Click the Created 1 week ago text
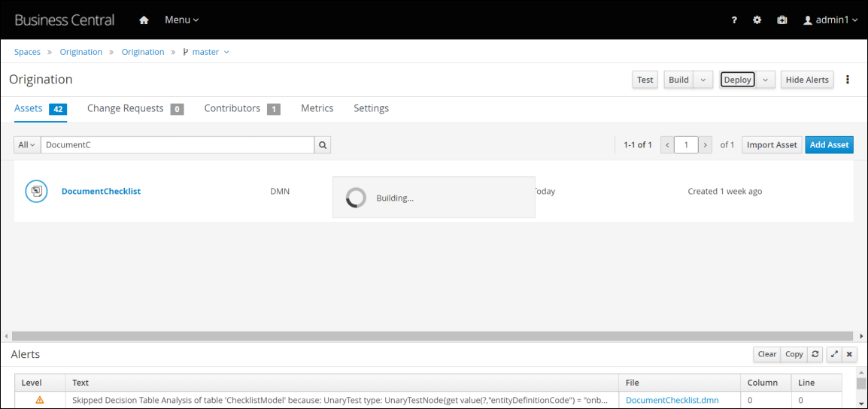This screenshot has width=868, height=409. click(724, 192)
